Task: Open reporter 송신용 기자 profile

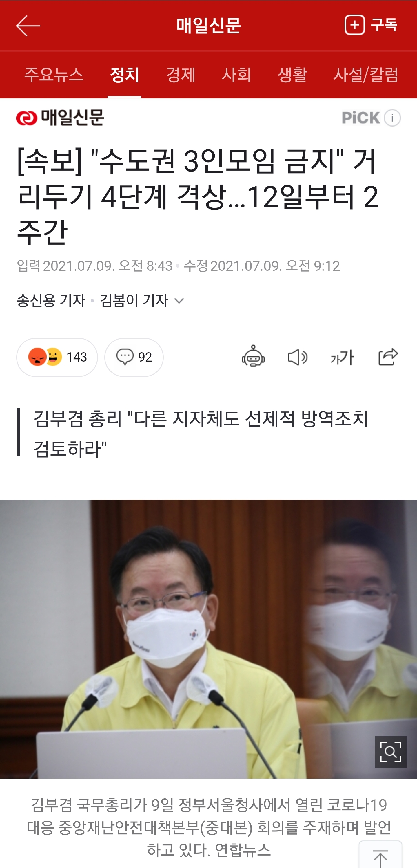Action: coord(51,300)
